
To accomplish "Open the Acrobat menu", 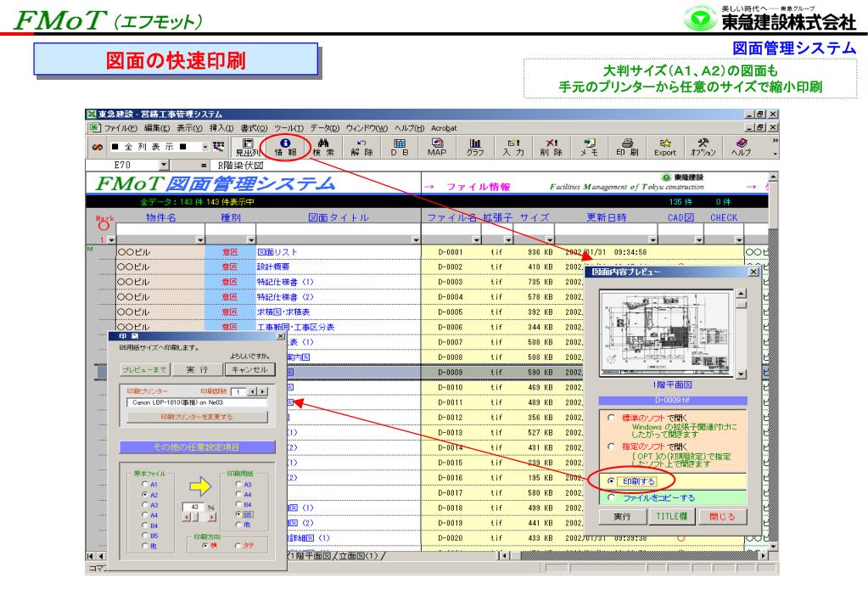I will coord(444,128).
